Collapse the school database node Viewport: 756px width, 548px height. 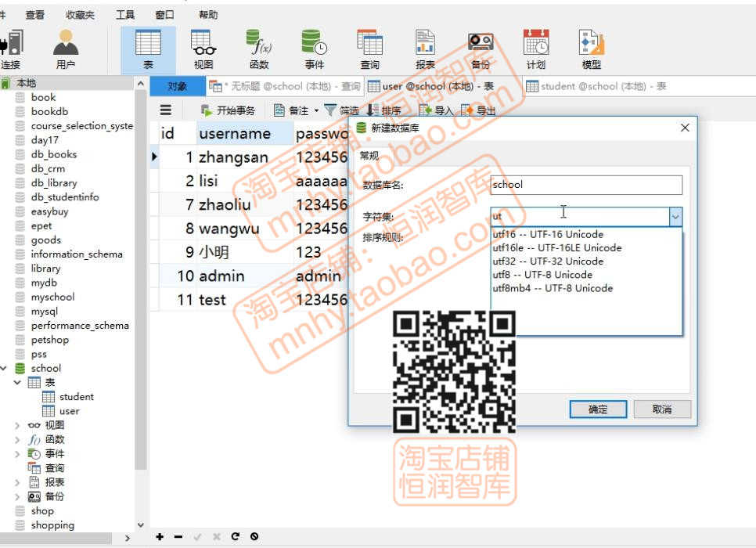click(4, 369)
